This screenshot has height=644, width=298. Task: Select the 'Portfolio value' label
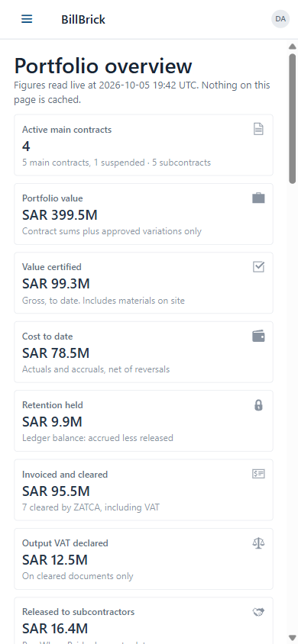coord(52,198)
